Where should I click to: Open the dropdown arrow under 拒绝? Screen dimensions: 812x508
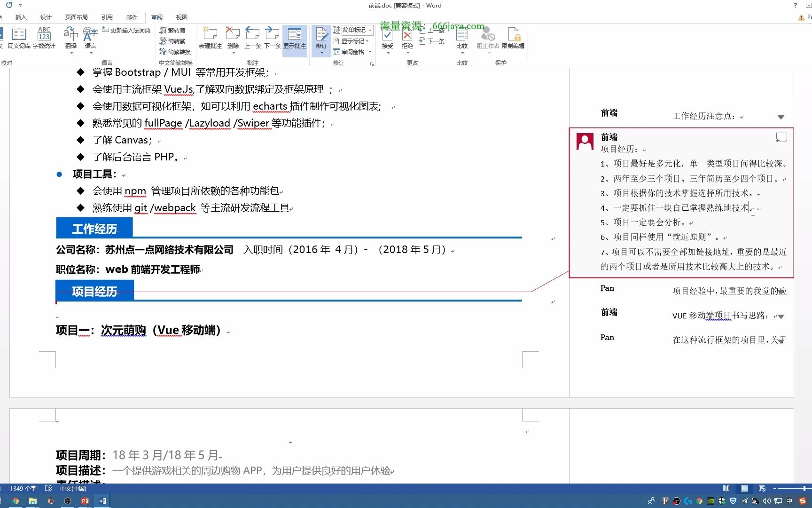click(407, 52)
